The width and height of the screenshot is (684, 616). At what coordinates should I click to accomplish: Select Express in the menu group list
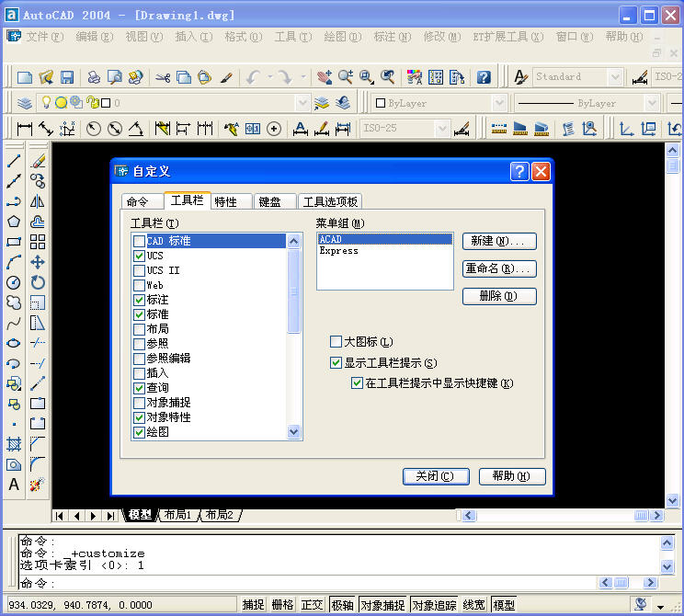click(338, 251)
